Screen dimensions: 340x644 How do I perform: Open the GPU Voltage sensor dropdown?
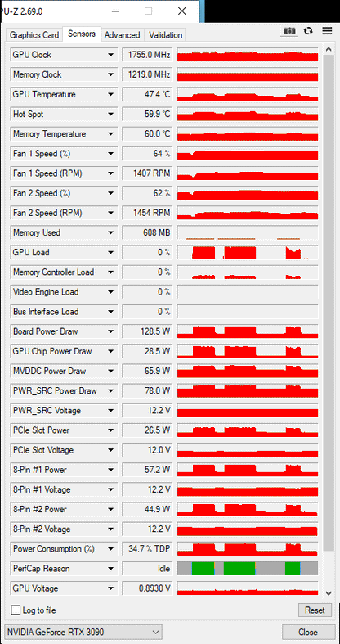click(x=110, y=588)
